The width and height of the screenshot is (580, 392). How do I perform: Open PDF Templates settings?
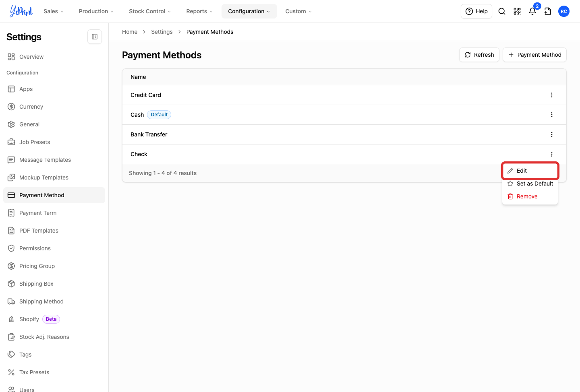tap(54, 231)
